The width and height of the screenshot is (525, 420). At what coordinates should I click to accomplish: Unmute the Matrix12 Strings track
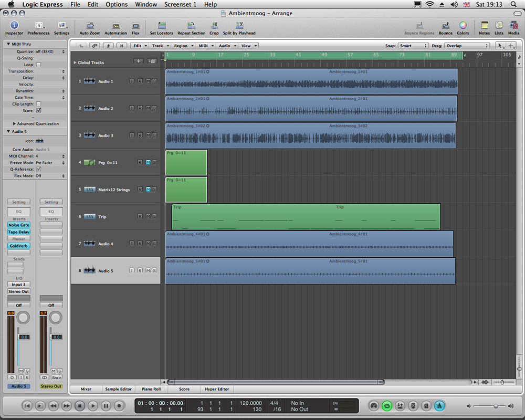point(148,190)
